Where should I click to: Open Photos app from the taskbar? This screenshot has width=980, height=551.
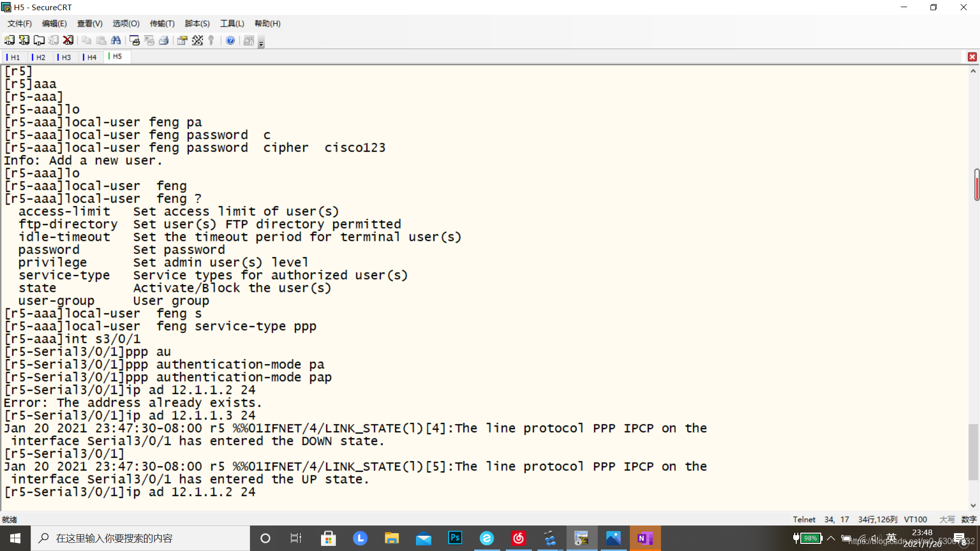tap(613, 538)
